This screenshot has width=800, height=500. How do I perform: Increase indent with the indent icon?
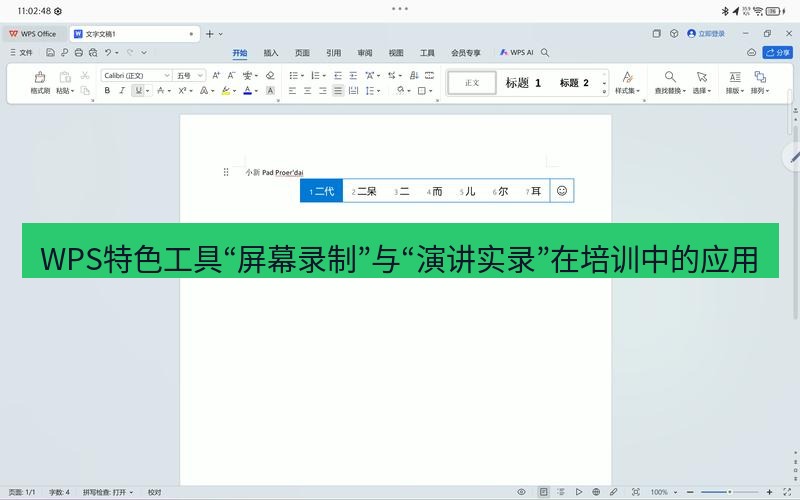pos(353,76)
